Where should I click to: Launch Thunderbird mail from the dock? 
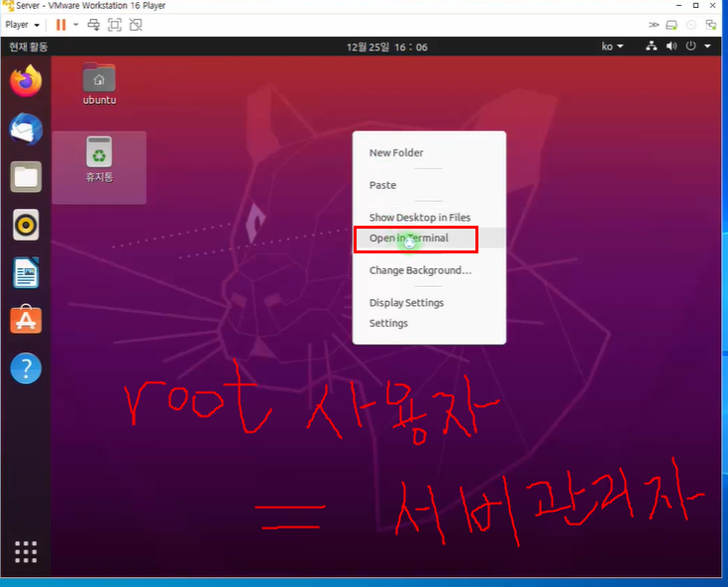[x=26, y=129]
